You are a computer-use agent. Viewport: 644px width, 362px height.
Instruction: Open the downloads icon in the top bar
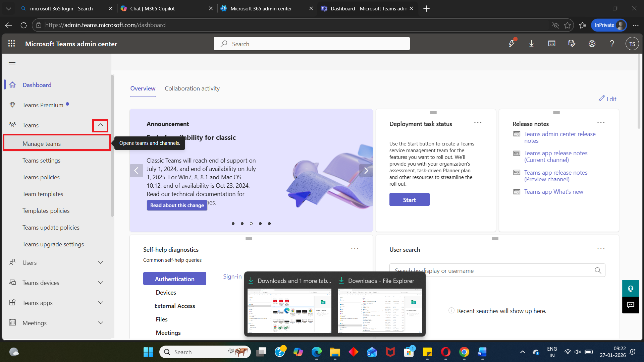(x=531, y=44)
